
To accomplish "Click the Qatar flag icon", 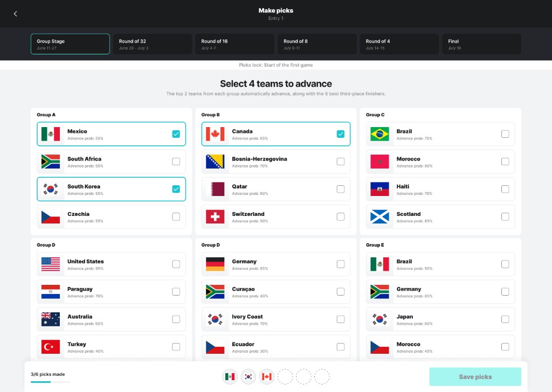I will click(215, 189).
